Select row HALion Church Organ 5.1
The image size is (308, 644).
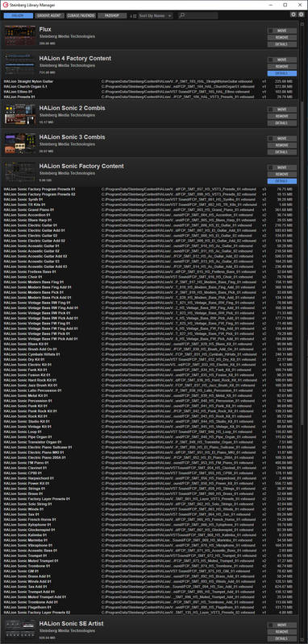[150, 87]
